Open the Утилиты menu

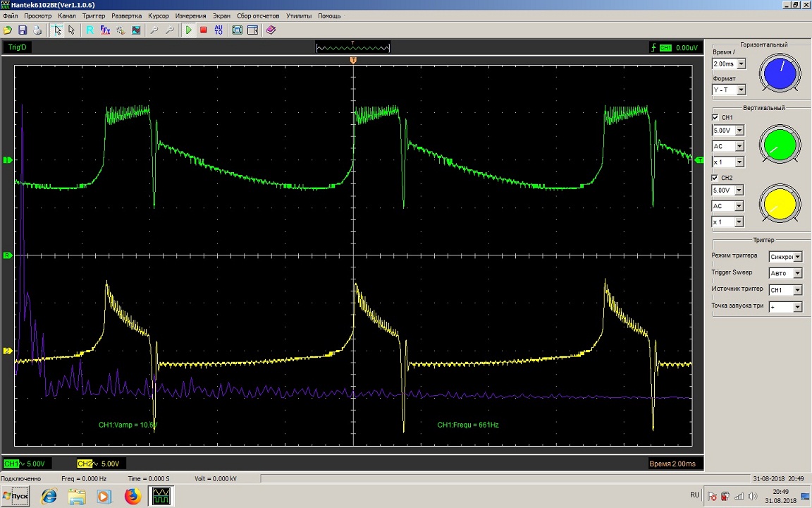[299, 16]
